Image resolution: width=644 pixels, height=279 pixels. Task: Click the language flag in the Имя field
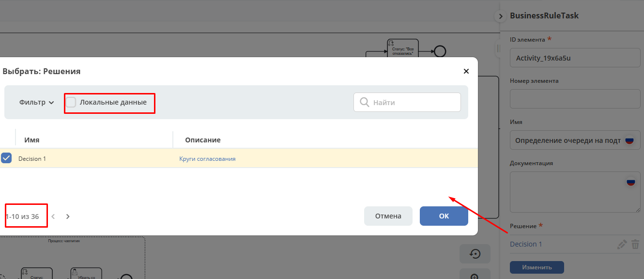click(x=629, y=140)
